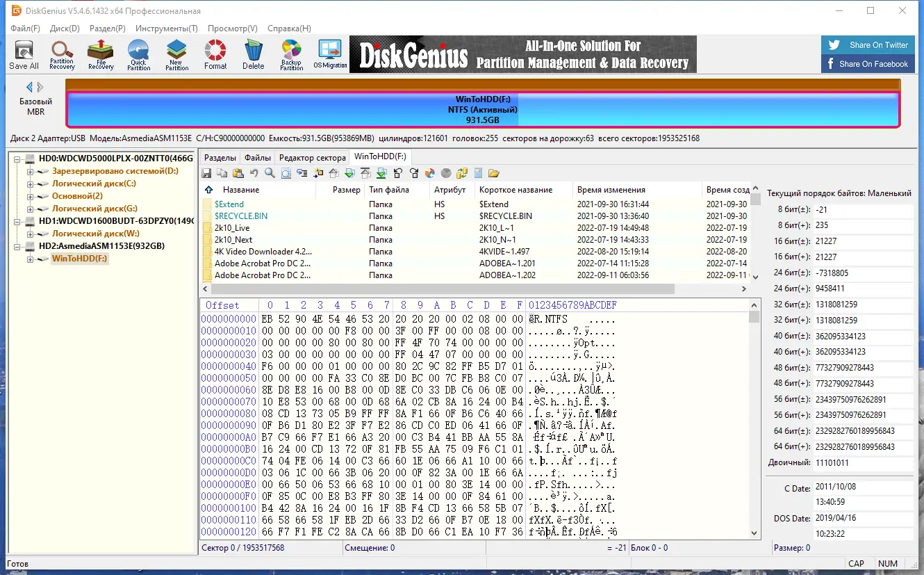Click the hex view scroll-down arrow
The image size is (924, 575).
point(754,533)
